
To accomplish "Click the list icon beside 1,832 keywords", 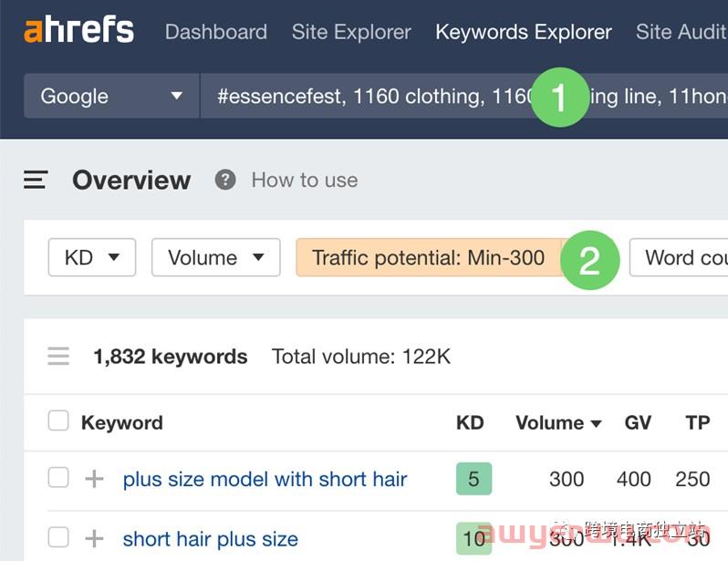I will click(58, 356).
